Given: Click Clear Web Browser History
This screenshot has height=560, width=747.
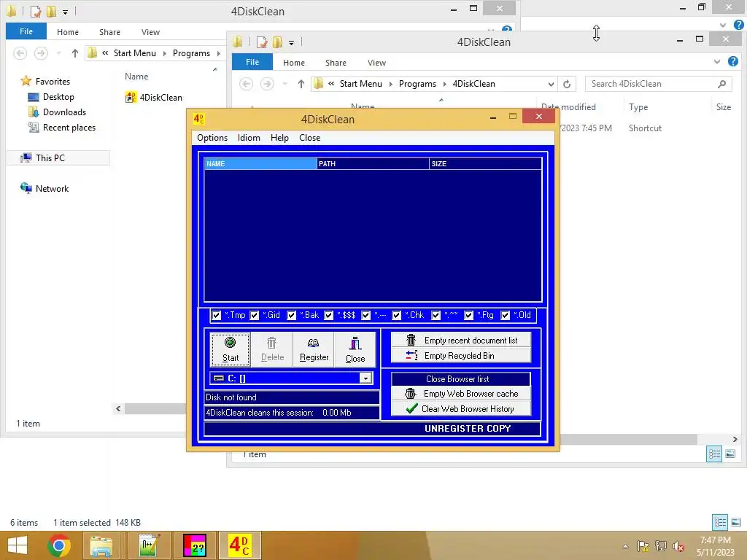Looking at the screenshot, I should pos(461,408).
